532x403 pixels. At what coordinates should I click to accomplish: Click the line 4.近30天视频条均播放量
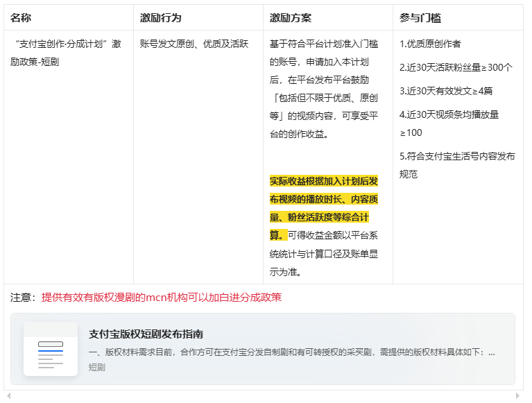[449, 114]
